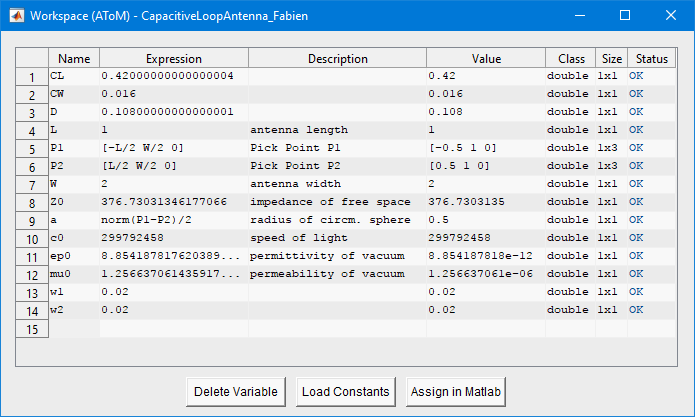This screenshot has height=417, width=695.
Task: Click the 'antenna length' description cell
Action: coord(337,130)
